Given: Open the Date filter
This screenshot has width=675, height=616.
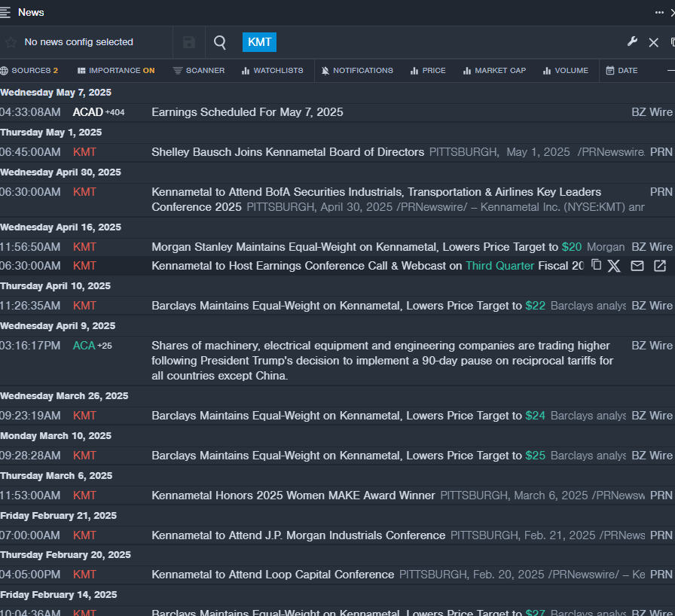Looking at the screenshot, I should pos(622,71).
